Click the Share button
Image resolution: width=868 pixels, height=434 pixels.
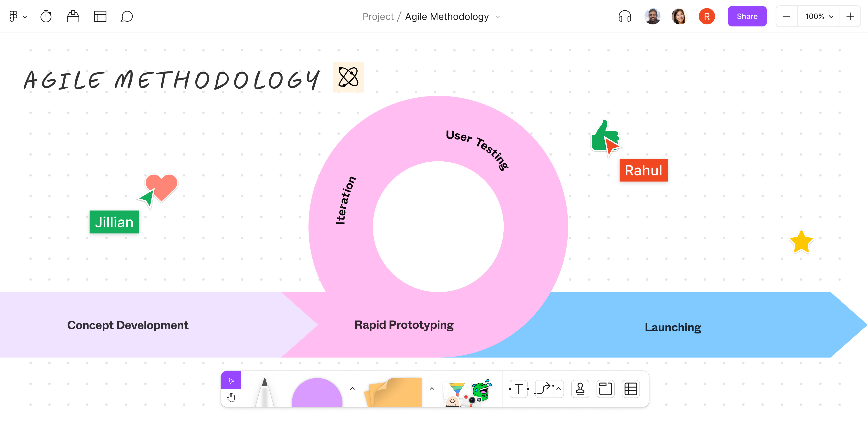click(747, 16)
